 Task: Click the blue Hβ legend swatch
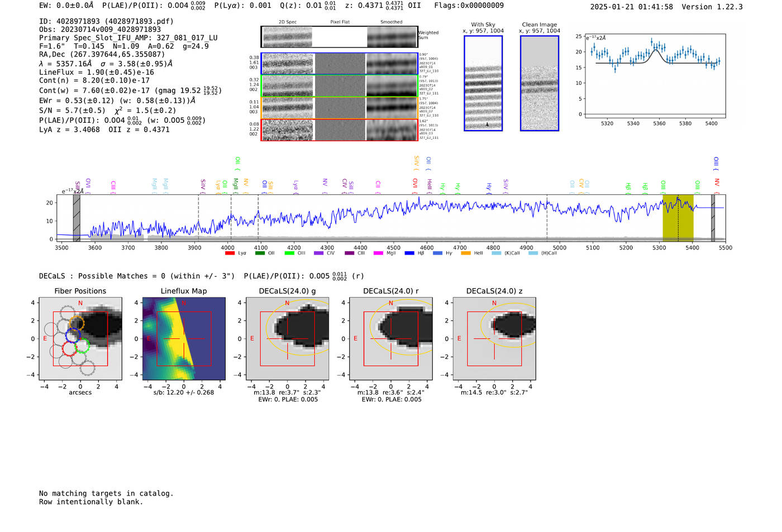(409, 253)
